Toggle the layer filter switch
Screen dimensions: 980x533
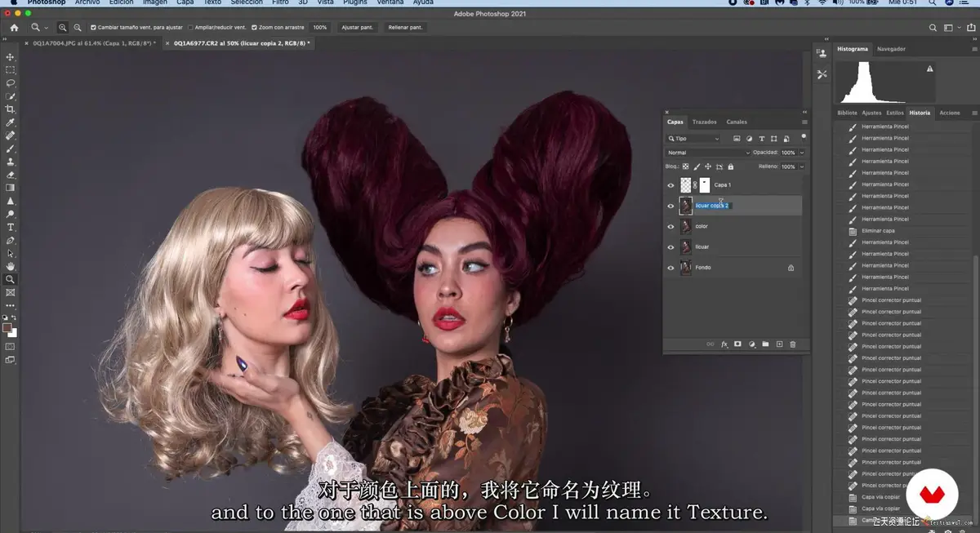click(x=804, y=136)
